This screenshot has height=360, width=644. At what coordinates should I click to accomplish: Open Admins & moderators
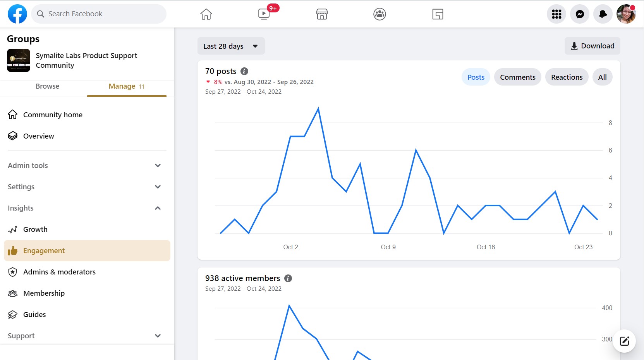tap(59, 272)
